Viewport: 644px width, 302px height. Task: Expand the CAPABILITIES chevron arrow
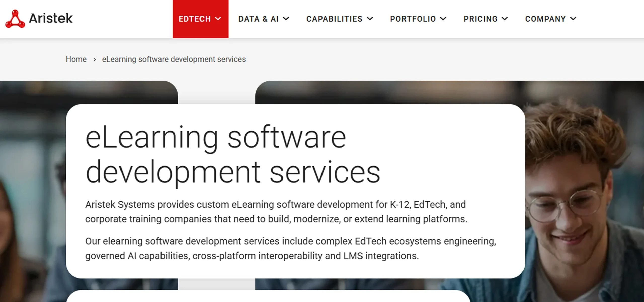[x=370, y=19]
